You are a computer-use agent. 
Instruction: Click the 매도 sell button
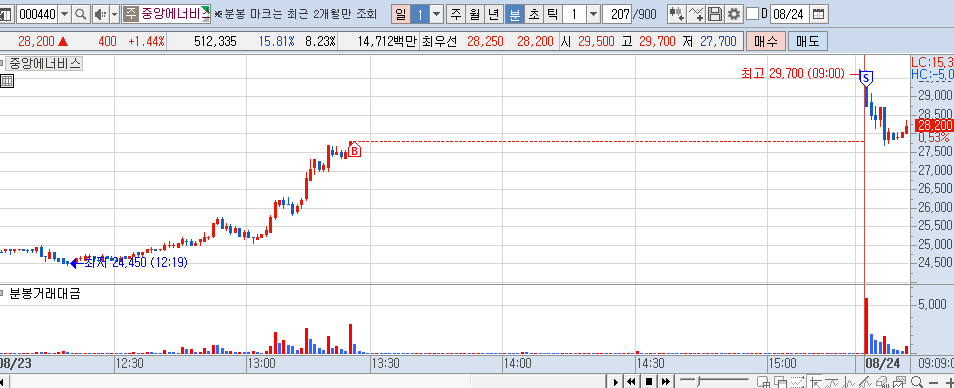pos(808,41)
